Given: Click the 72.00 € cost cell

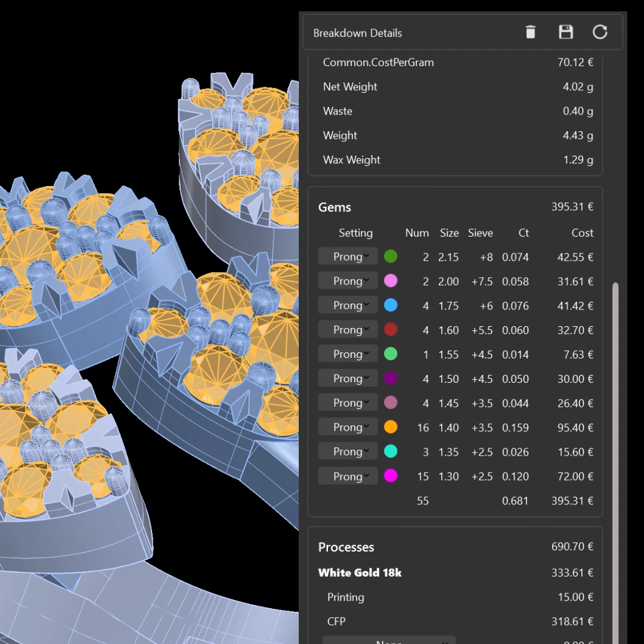Looking at the screenshot, I should coord(575,476).
